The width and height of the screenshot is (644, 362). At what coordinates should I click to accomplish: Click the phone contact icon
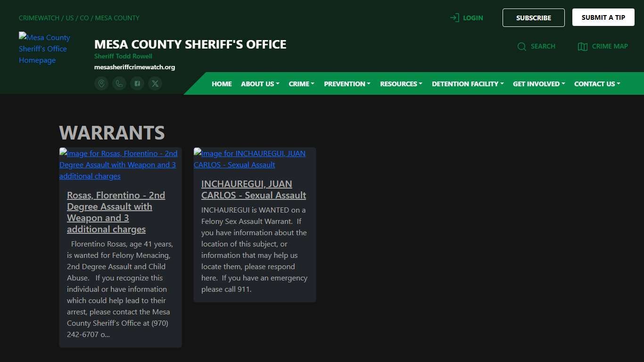[x=119, y=83]
